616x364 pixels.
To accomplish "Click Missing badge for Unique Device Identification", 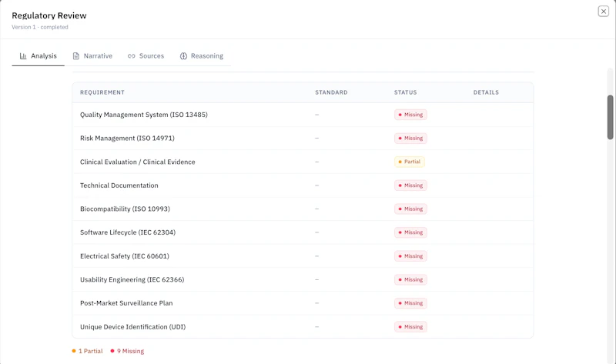I will point(410,327).
